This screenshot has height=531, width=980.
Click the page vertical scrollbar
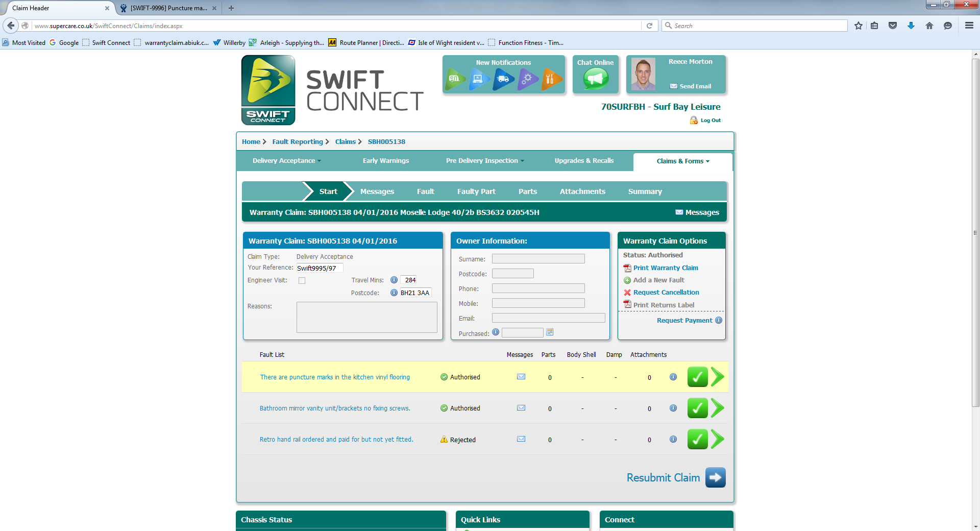click(x=975, y=233)
